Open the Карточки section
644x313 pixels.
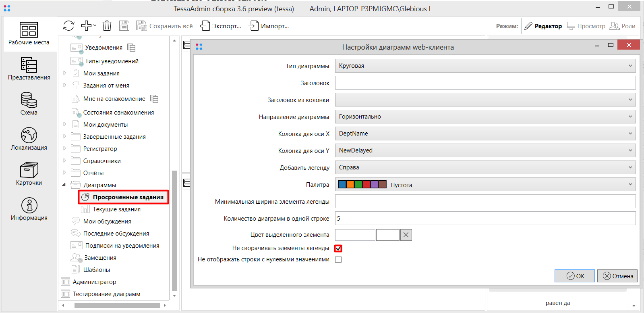[x=29, y=174]
